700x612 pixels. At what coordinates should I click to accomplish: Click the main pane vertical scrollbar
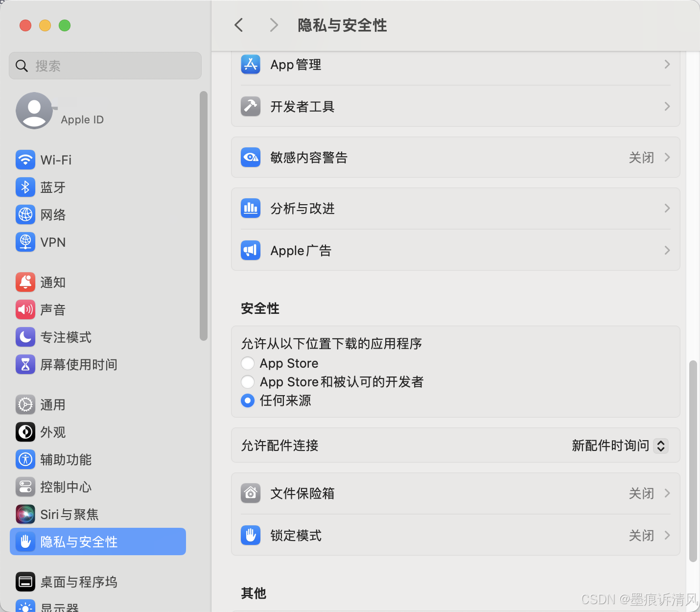pyautogui.click(x=693, y=461)
